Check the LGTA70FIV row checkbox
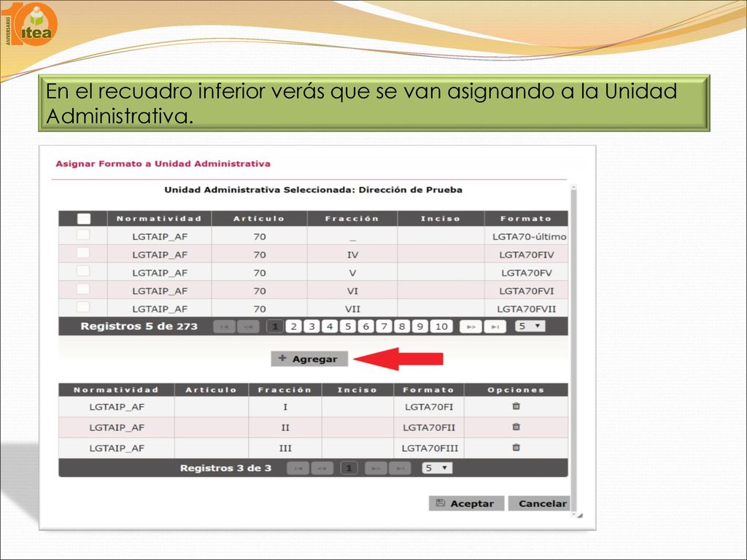The height and width of the screenshot is (560, 747). 83,252
